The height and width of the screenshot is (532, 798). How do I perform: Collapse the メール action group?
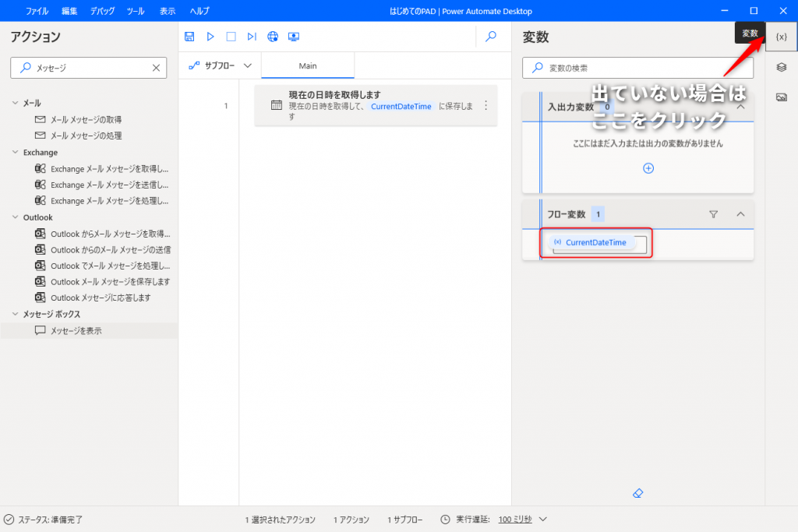click(15, 103)
